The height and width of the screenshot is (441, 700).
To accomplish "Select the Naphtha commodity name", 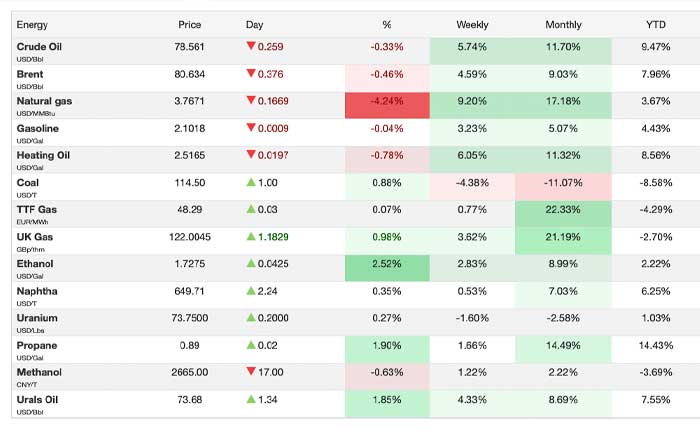I will coord(38,290).
